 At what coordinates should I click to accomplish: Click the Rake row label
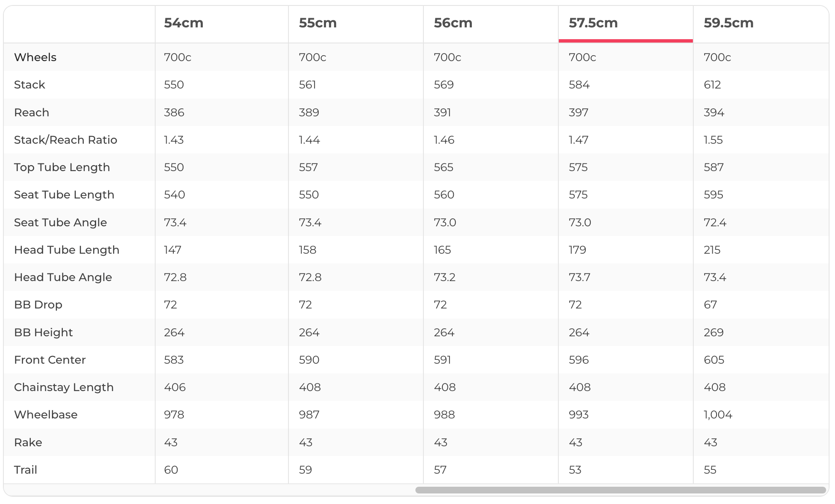click(28, 442)
